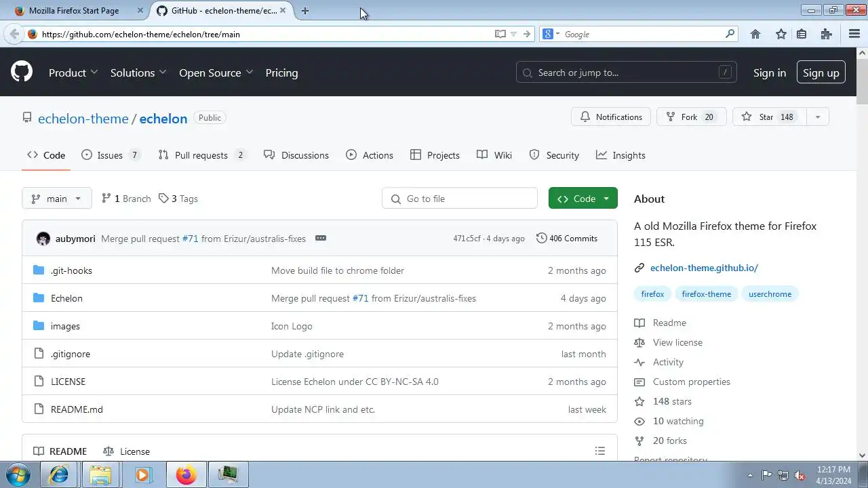Click the go arrow in address bar

[527, 34]
